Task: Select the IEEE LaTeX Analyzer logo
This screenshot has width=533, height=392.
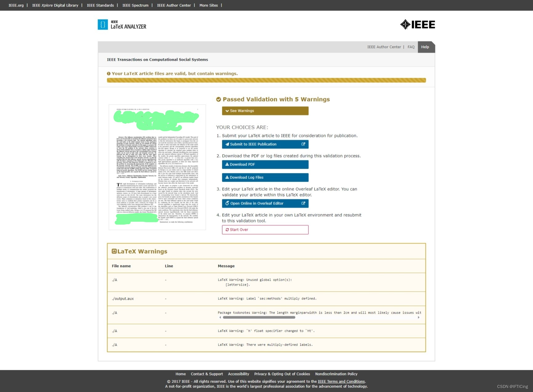Action: tap(121, 24)
